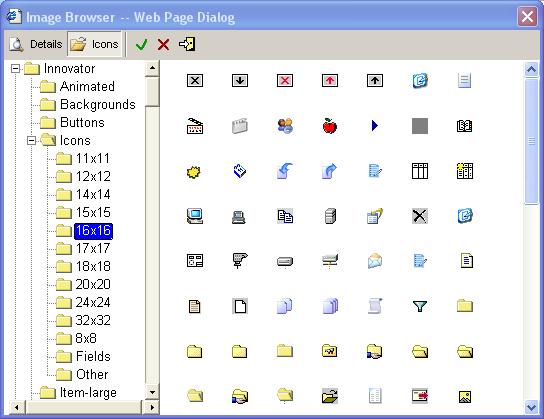The image size is (544, 419).
Task: Open the Fields folder
Action: [93, 356]
